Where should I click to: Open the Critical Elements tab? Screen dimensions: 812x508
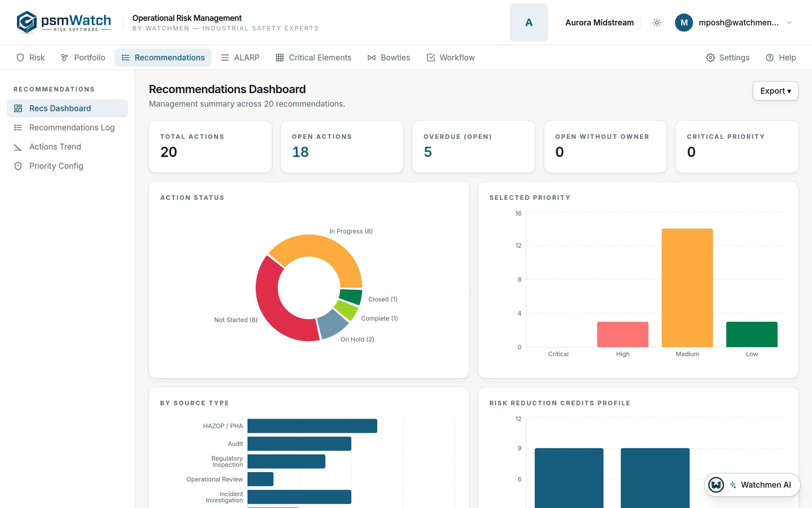click(x=313, y=58)
